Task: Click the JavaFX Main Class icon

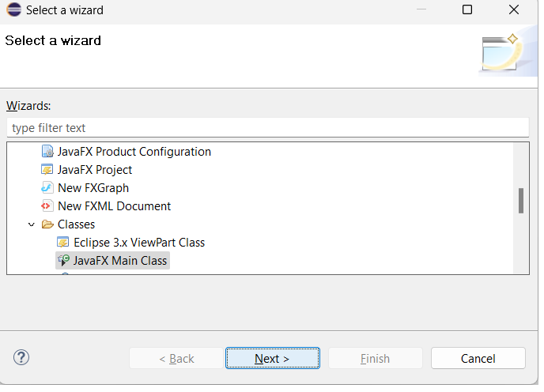Action: [63, 261]
